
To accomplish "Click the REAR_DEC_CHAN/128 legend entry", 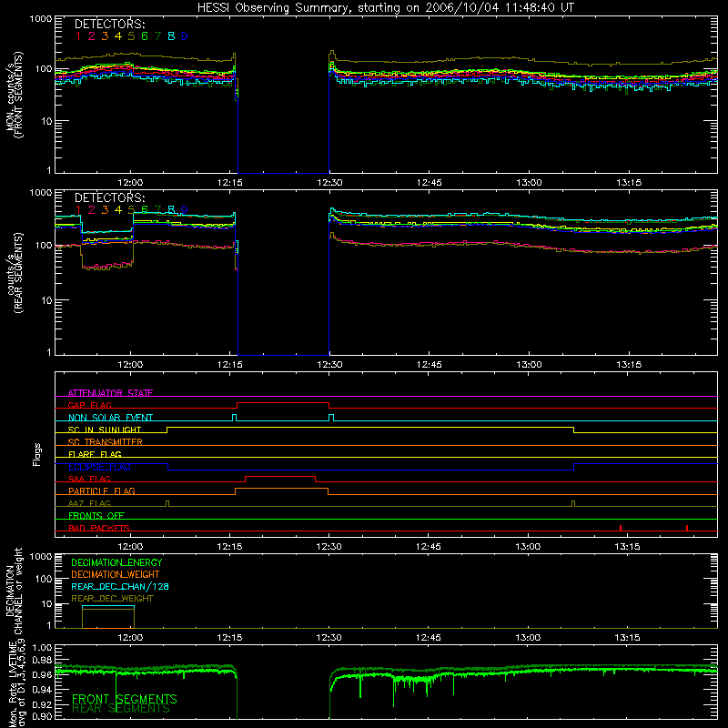I will point(120,586).
